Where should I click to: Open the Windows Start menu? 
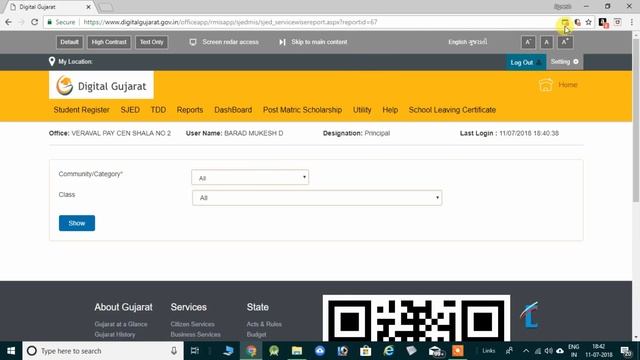coord(11,351)
